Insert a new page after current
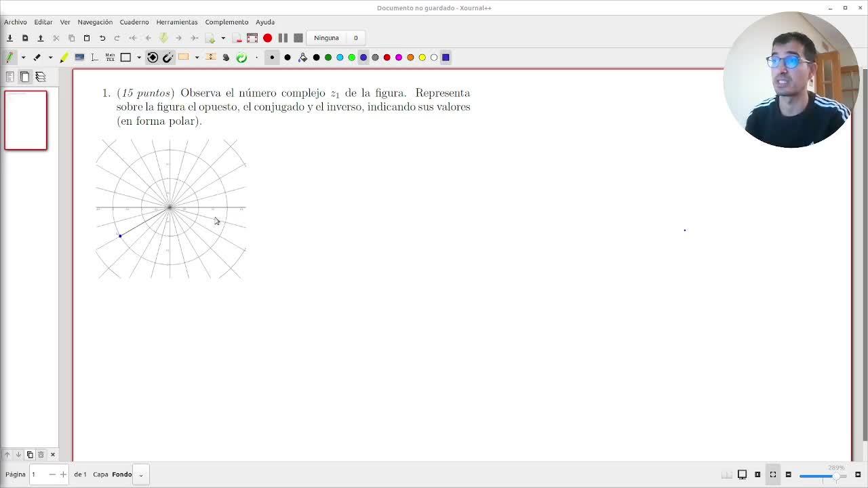868x488 pixels. [210, 38]
